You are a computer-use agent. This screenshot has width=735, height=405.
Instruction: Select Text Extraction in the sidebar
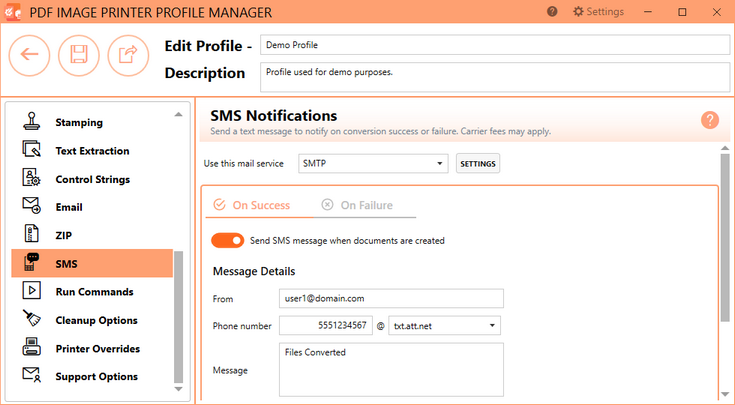92,150
